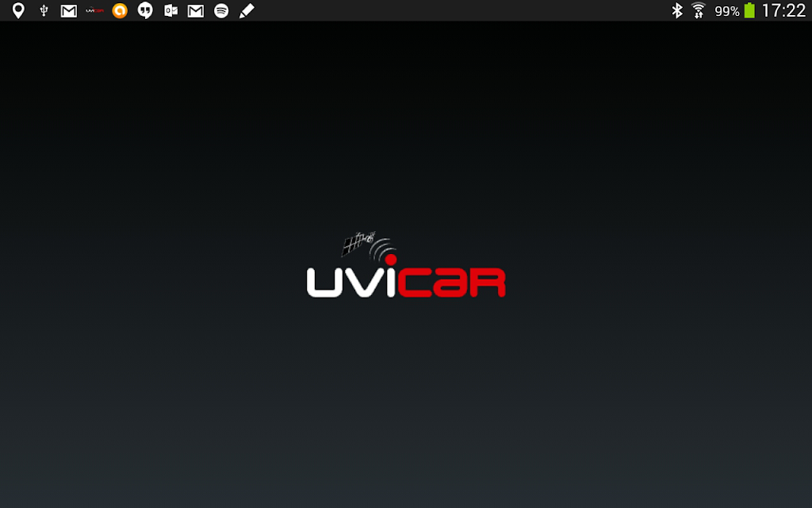Tap the location pin status icon

point(18,10)
